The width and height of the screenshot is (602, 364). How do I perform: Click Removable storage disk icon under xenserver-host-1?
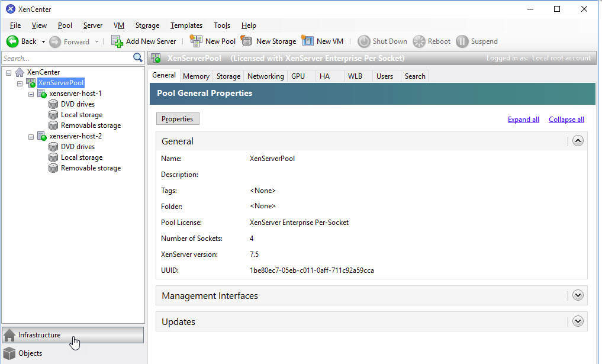point(53,125)
